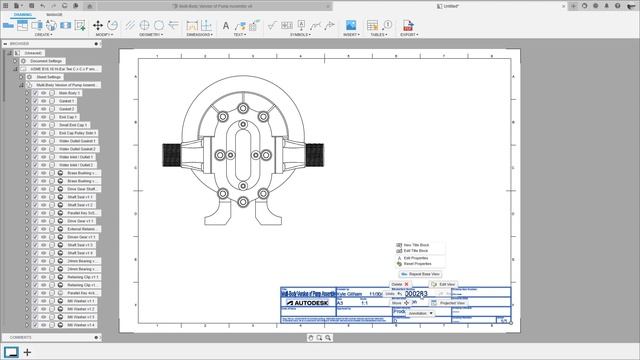Click Repeat Base View button

click(x=420, y=274)
